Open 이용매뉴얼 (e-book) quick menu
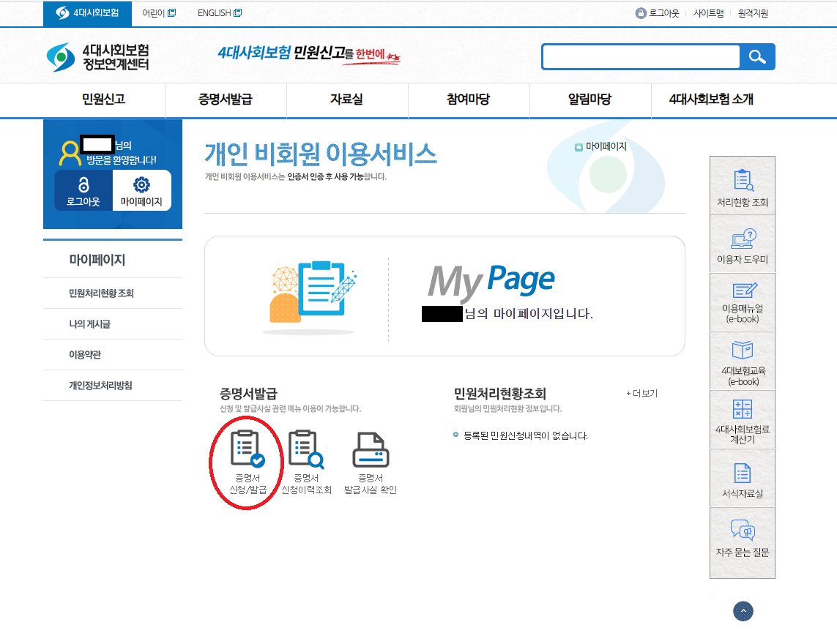The image size is (837, 644). point(742,302)
